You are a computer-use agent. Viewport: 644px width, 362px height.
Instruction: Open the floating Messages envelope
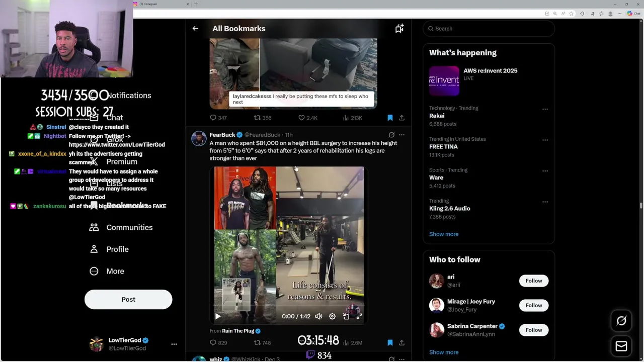pos(621,346)
